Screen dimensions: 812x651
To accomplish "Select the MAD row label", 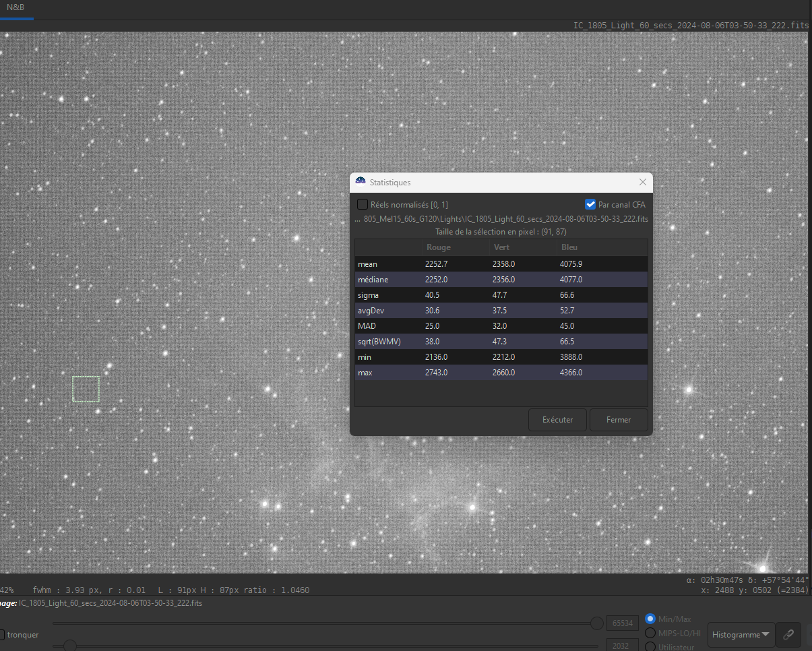I will pyautogui.click(x=367, y=326).
